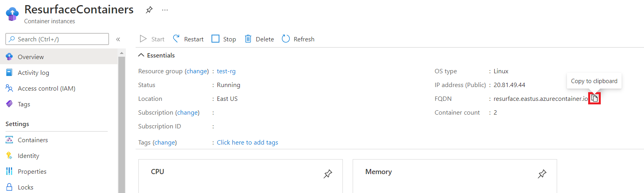Click the Start button in toolbar

(x=152, y=39)
